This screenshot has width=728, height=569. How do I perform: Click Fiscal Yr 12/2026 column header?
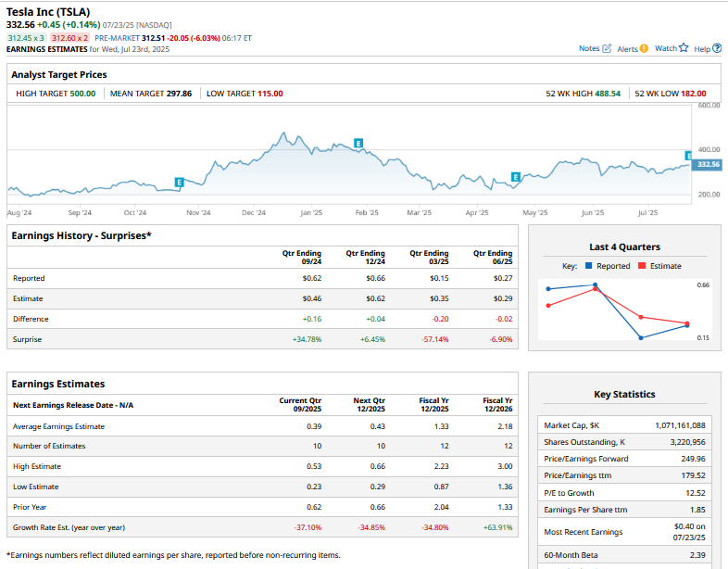pos(497,405)
